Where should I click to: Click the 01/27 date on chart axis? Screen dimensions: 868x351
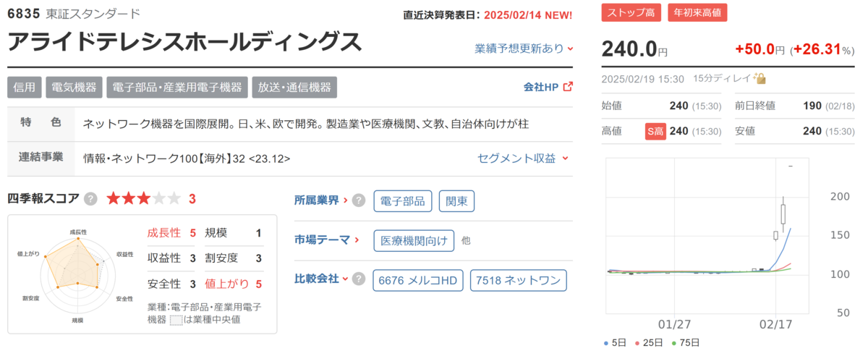pyautogui.click(x=676, y=326)
